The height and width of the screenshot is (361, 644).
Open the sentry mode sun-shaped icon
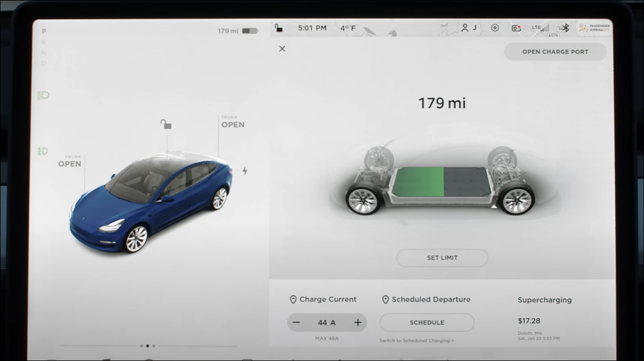[x=495, y=28]
